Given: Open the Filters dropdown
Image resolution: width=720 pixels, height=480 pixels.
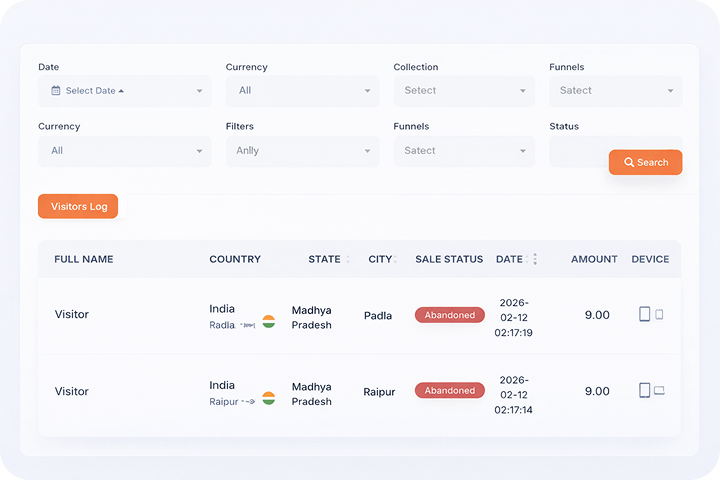Looking at the screenshot, I should point(302,151).
